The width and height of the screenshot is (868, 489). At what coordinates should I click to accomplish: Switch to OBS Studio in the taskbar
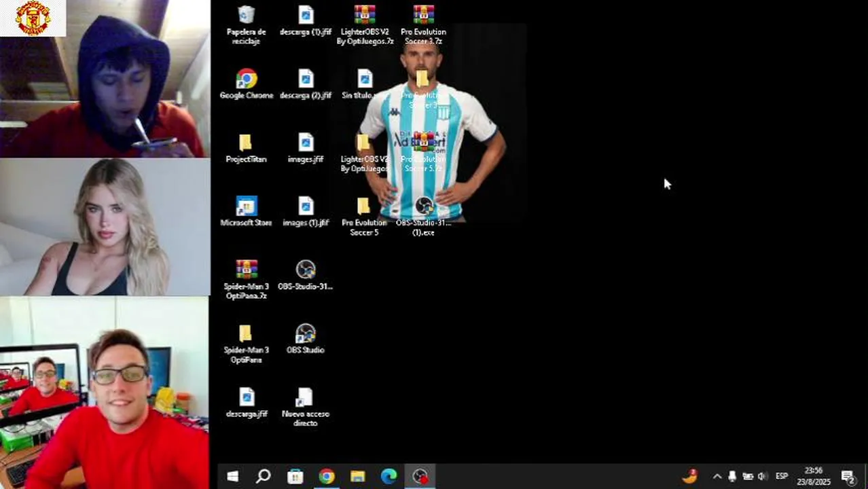[420, 477]
